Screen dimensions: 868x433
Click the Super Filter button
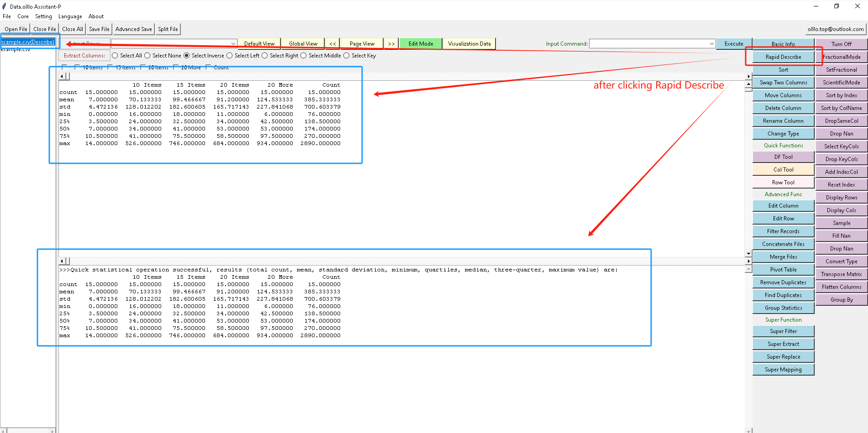click(784, 331)
